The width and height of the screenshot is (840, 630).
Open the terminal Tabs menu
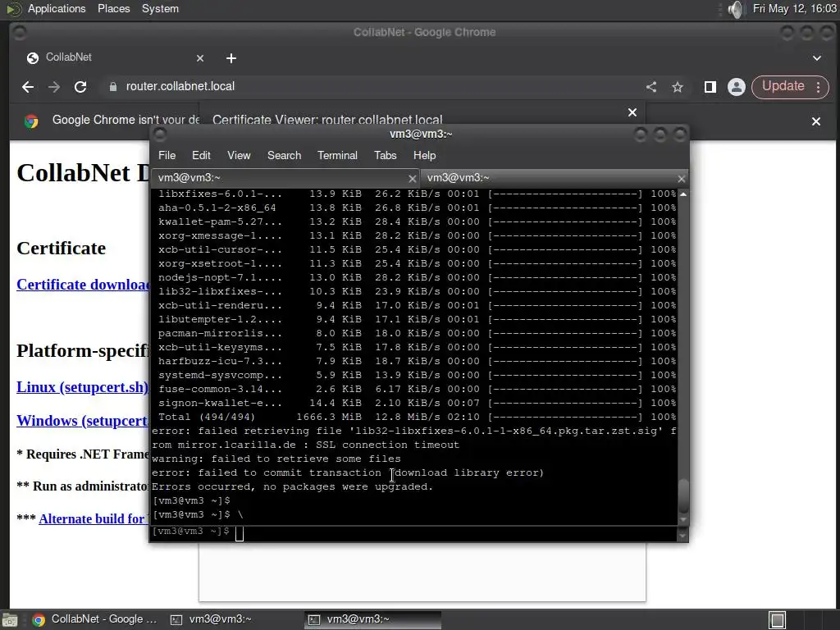click(x=386, y=155)
